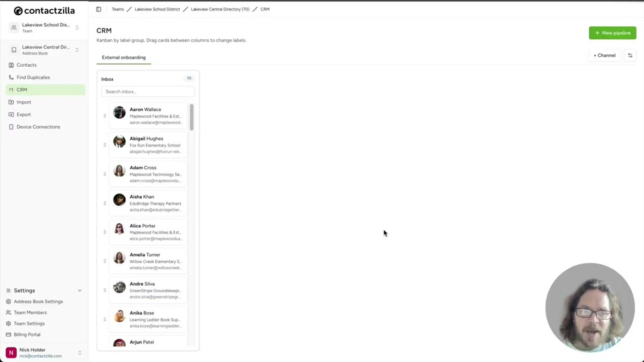Grab the drag handle beside Amelia Turner
Viewport: 644px width, 362px height.
105,261
